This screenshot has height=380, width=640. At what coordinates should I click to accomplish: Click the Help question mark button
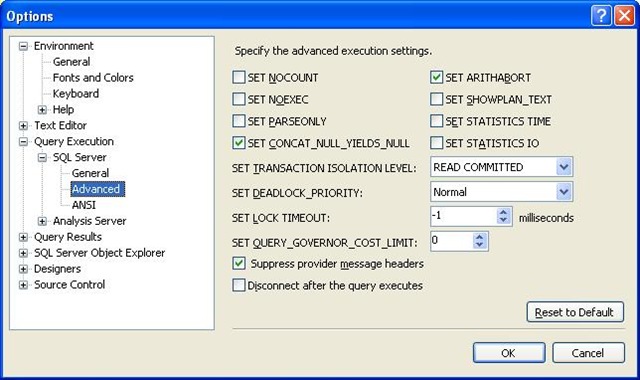(x=601, y=16)
